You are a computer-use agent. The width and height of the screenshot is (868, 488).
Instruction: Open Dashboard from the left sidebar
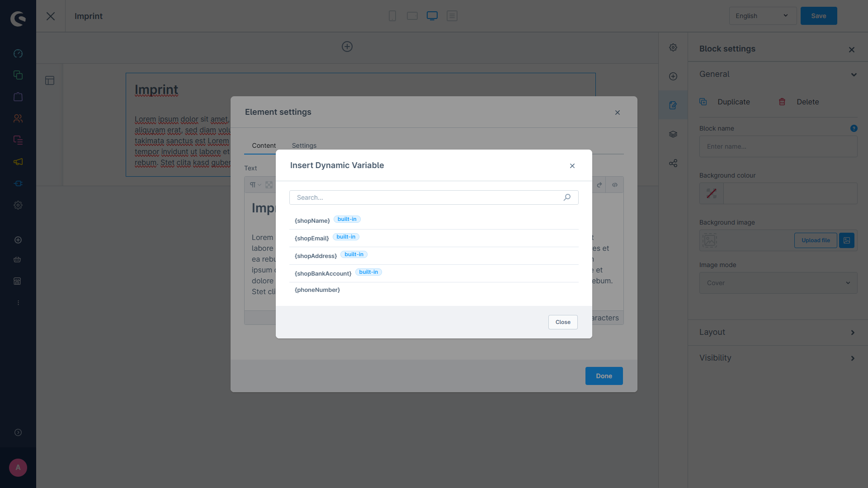(x=18, y=53)
